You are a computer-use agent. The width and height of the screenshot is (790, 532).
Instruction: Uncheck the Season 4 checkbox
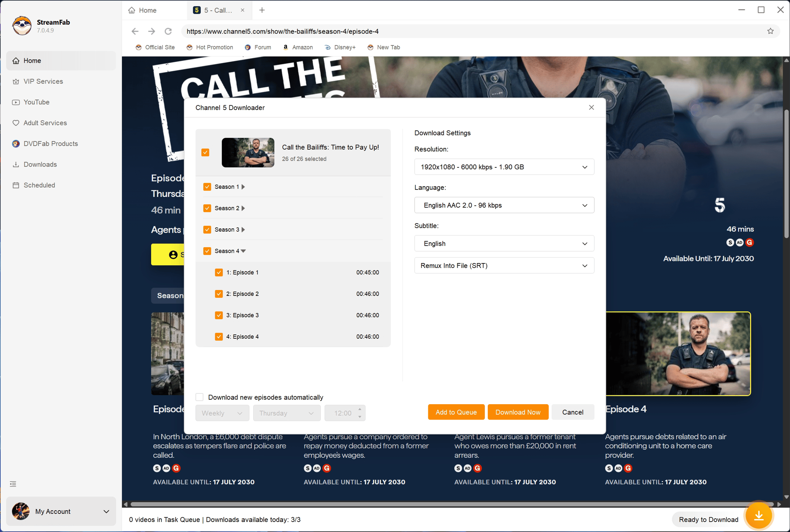(x=207, y=251)
